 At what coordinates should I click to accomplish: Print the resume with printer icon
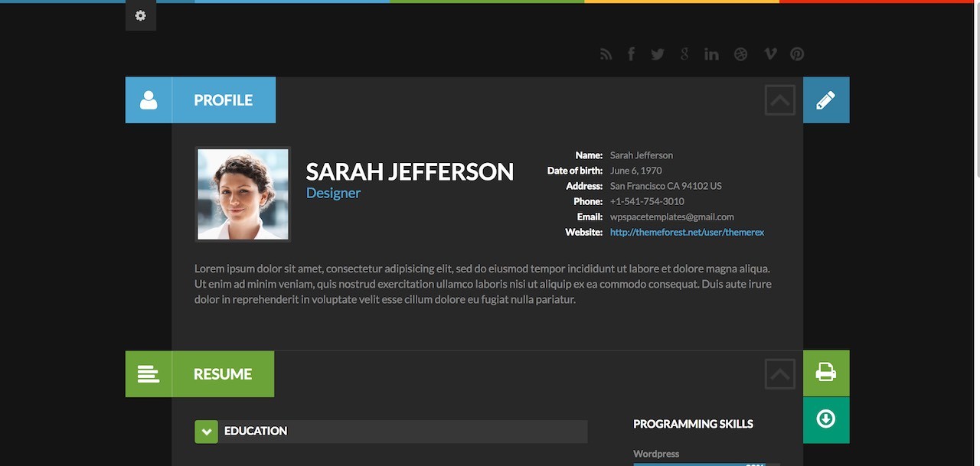tap(825, 373)
